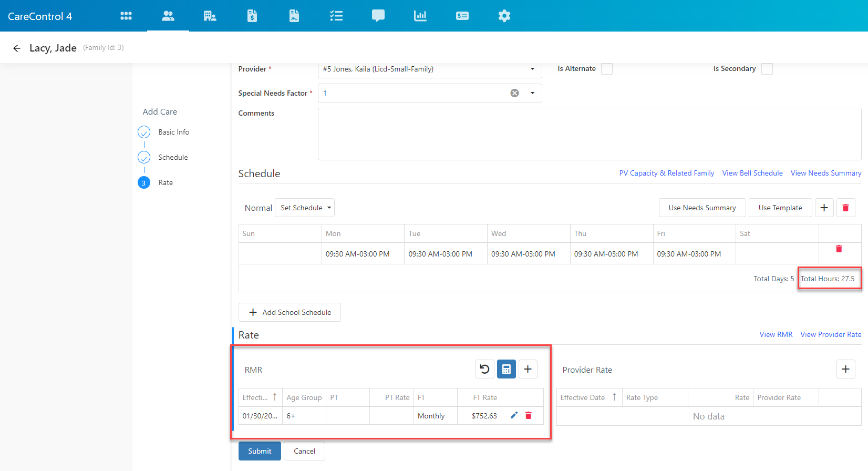Open the Providers building icon
The image size is (868, 471).
point(210,16)
